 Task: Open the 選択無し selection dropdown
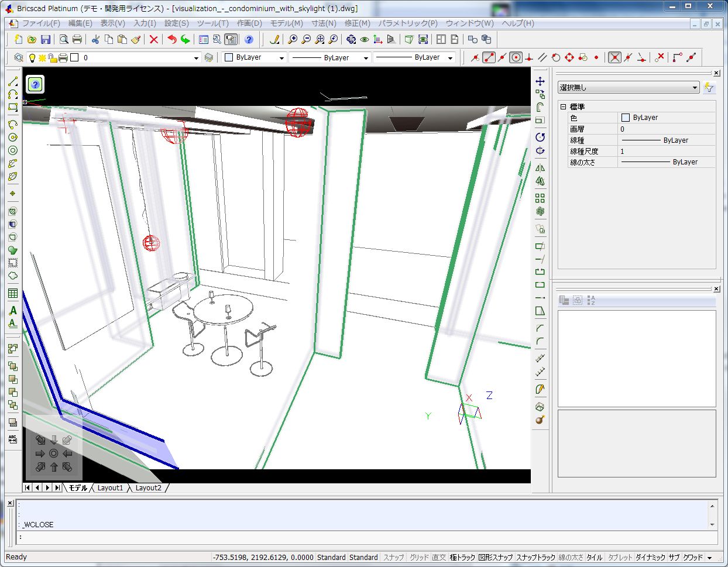(629, 87)
